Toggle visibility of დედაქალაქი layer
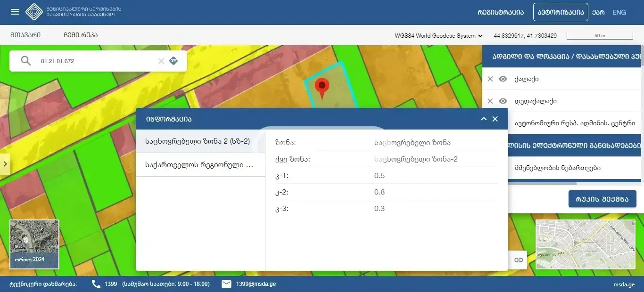 pyautogui.click(x=503, y=101)
